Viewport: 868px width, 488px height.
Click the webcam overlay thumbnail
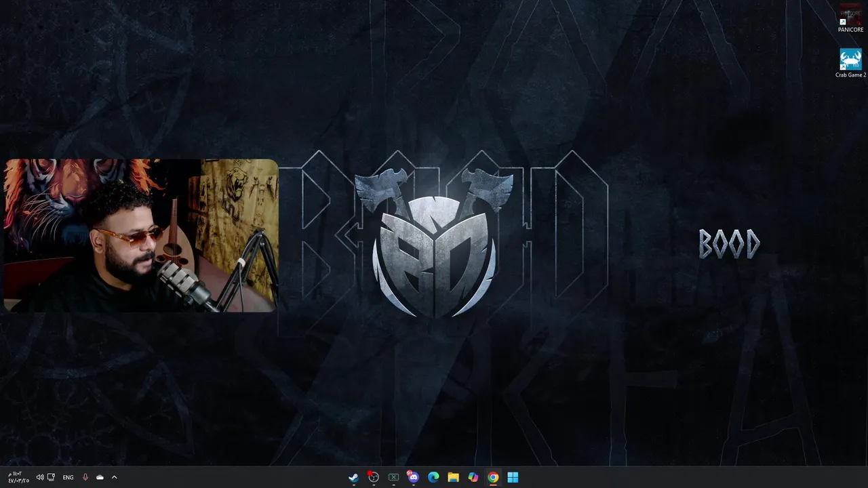click(x=140, y=235)
